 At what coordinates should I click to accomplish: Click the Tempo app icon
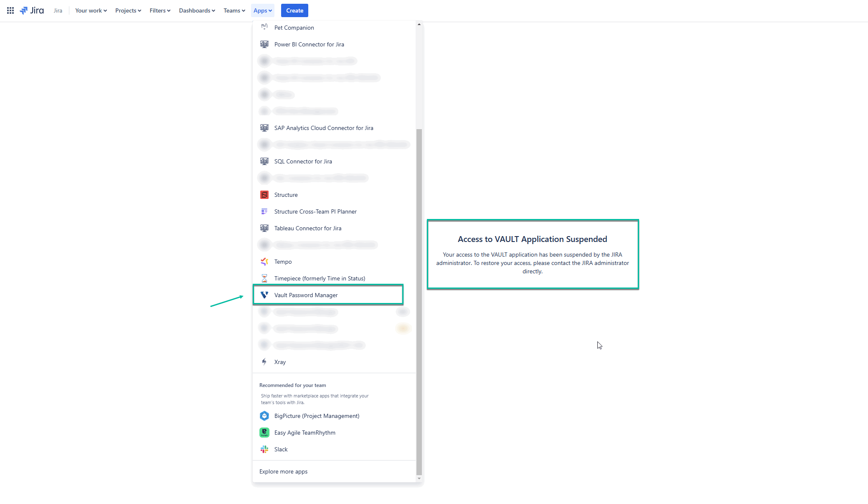click(264, 262)
